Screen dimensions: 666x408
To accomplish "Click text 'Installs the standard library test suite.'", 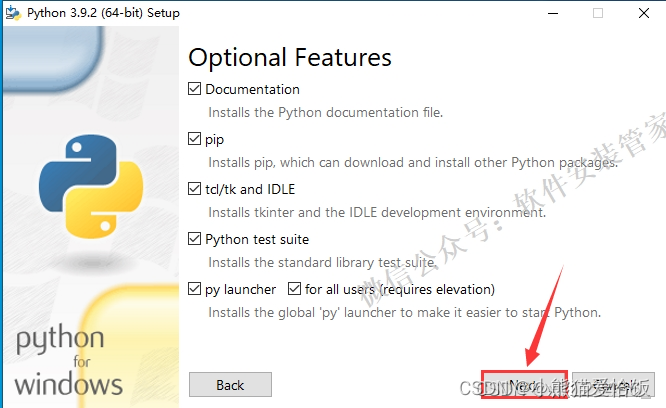I will 322,262.
